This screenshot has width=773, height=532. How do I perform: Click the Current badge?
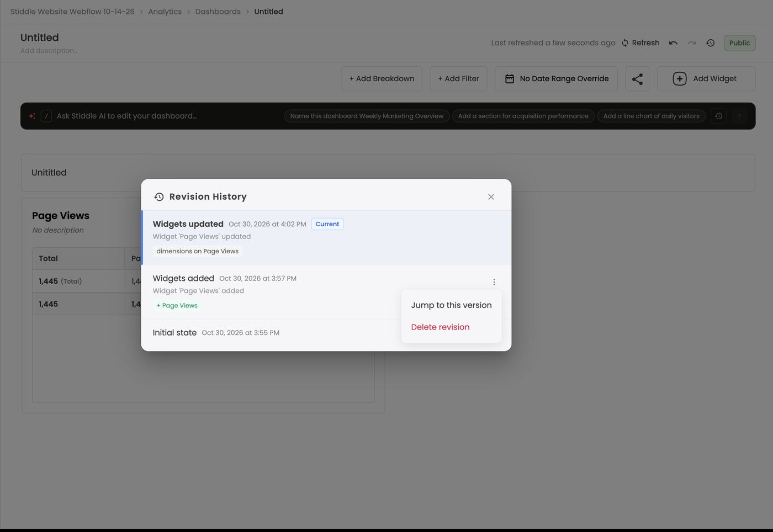[x=327, y=224]
